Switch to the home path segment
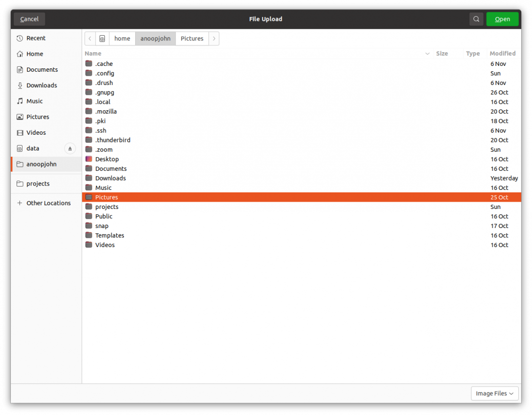 tap(122, 39)
